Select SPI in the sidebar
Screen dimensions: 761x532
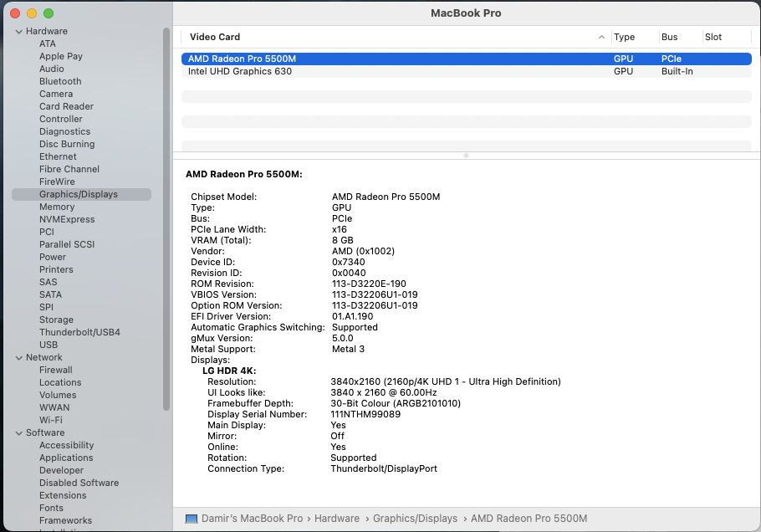[x=46, y=307]
